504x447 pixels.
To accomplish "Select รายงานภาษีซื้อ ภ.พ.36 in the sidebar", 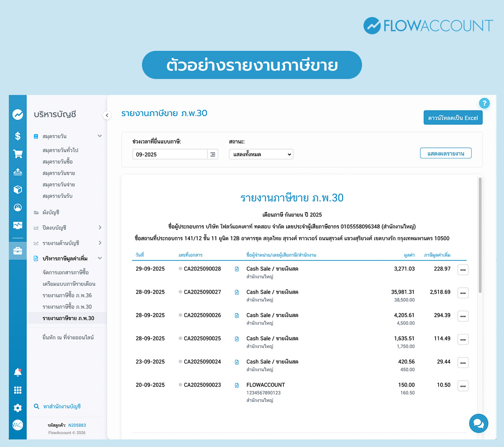I will pos(67,295).
